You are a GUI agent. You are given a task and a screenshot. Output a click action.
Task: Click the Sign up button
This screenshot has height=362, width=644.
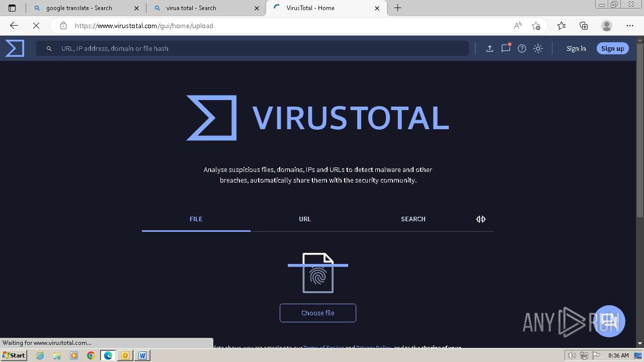[x=612, y=48]
